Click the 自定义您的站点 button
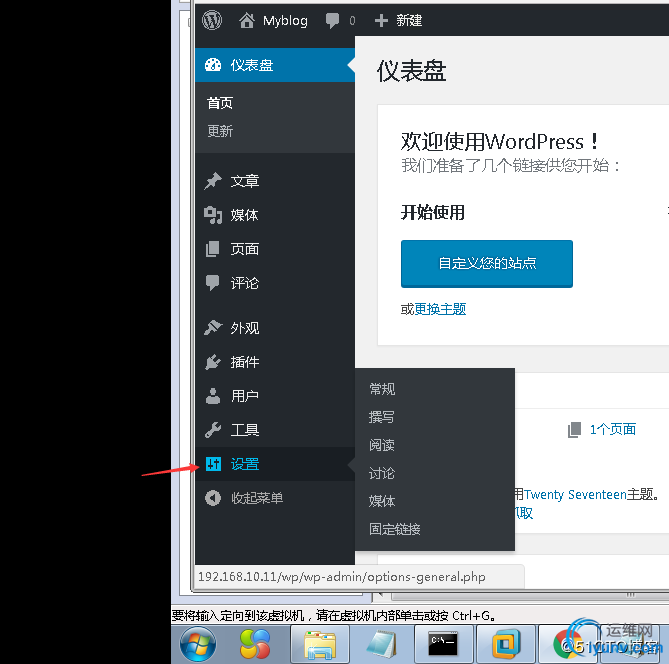 click(487, 263)
